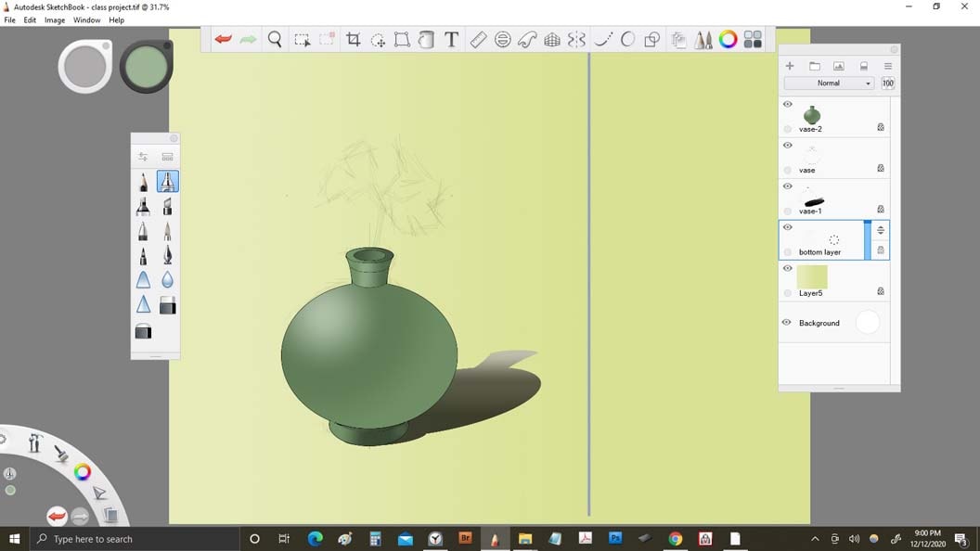Select the vase-2 layer thumbnail
The width and height of the screenshot is (980, 551).
tap(812, 115)
